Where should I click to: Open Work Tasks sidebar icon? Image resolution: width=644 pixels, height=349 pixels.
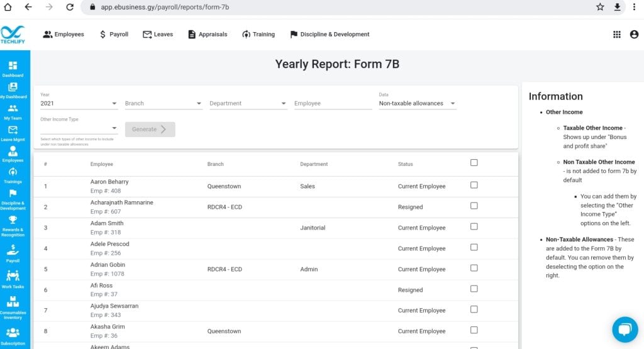(x=13, y=279)
